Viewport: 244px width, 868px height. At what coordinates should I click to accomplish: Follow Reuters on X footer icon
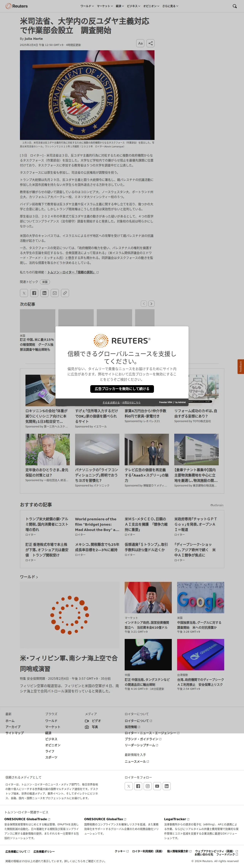[x=129, y=786]
